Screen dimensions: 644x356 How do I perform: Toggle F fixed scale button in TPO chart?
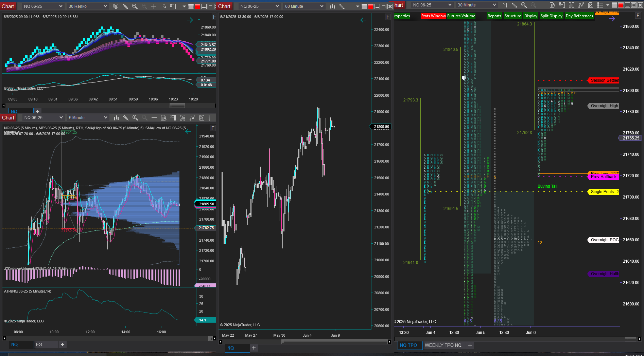(638, 15)
